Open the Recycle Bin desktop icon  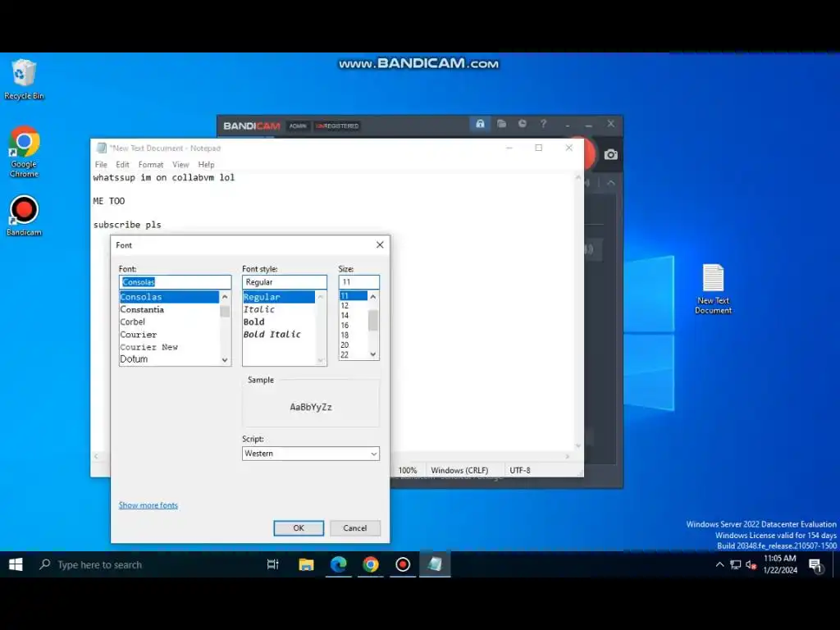coord(24,80)
